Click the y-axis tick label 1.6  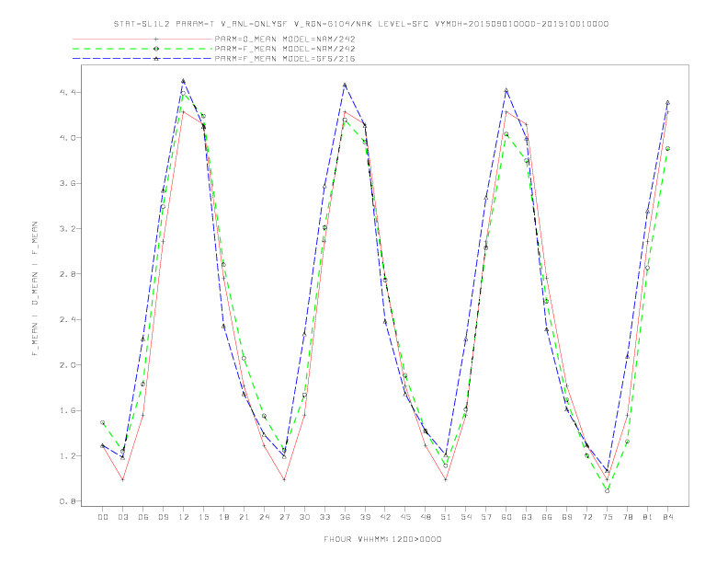(67, 410)
